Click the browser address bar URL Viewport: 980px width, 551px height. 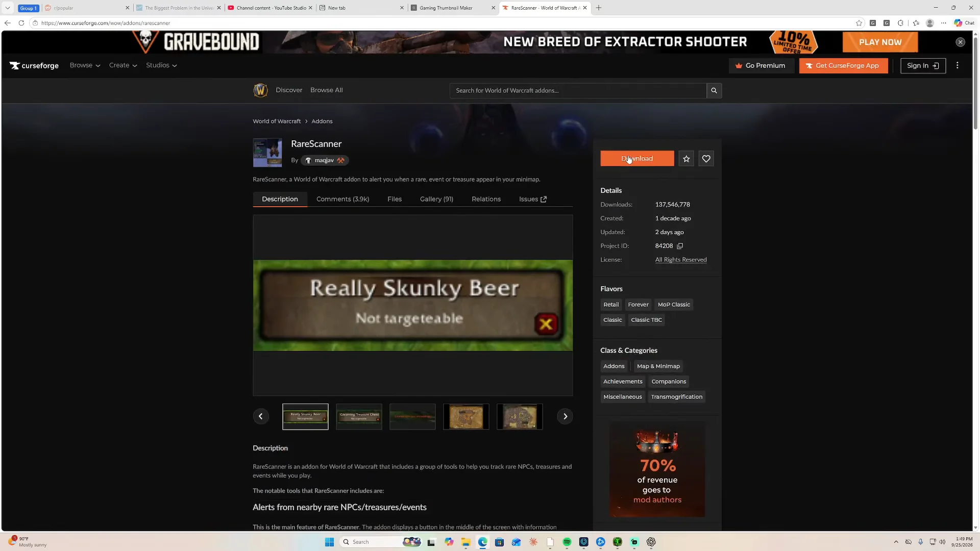(106, 23)
